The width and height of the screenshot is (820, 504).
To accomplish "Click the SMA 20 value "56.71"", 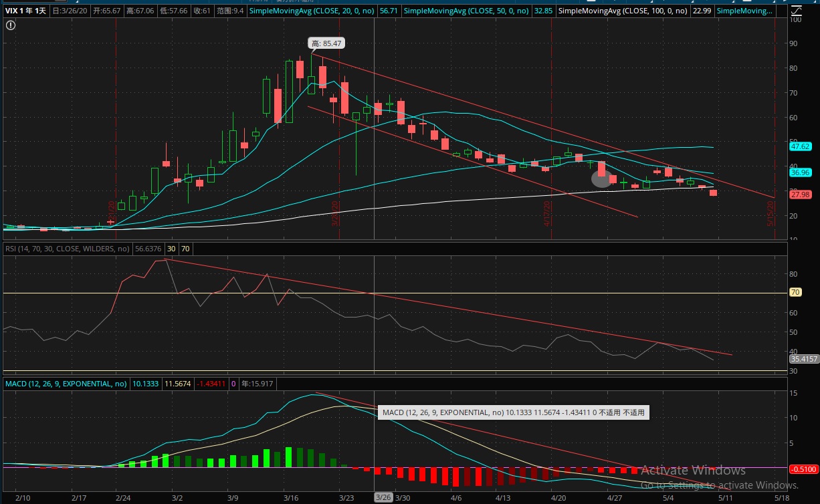I will (388, 11).
